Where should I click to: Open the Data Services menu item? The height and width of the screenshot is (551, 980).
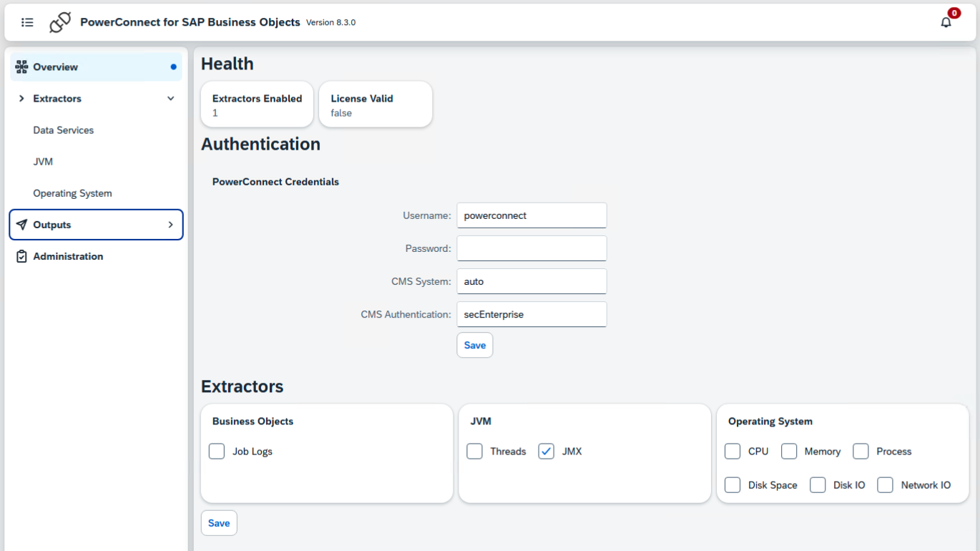coord(64,130)
